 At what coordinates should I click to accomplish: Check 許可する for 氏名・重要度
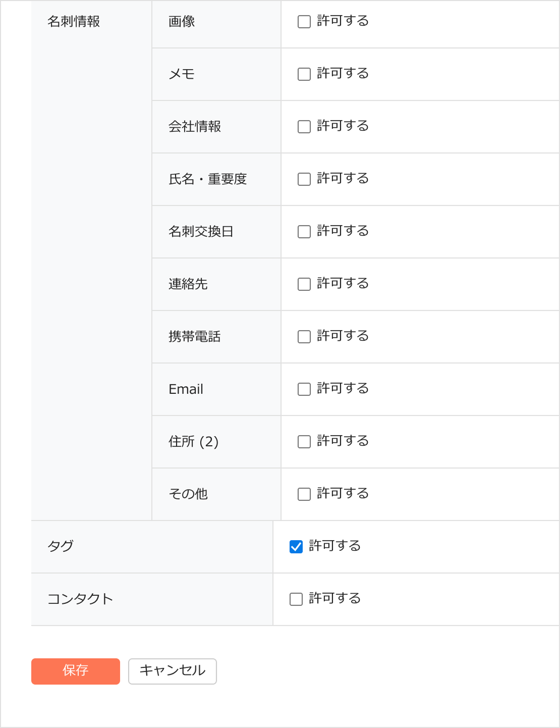click(x=304, y=179)
